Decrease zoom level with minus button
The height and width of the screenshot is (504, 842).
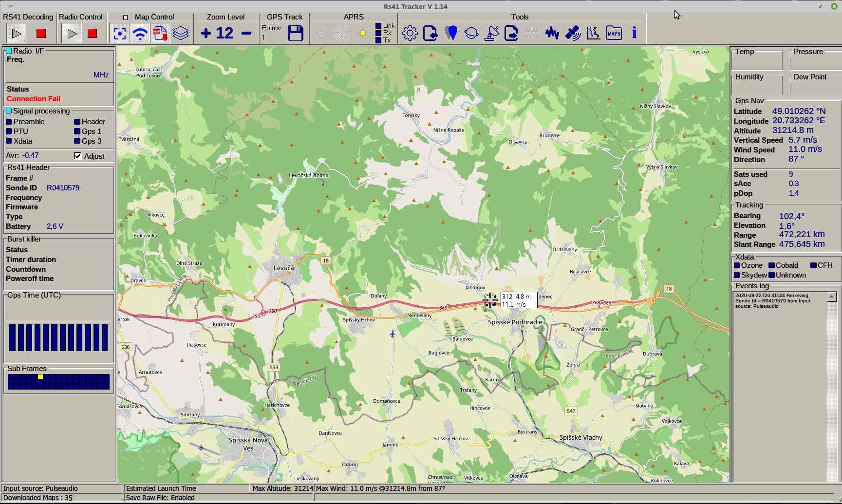click(246, 33)
